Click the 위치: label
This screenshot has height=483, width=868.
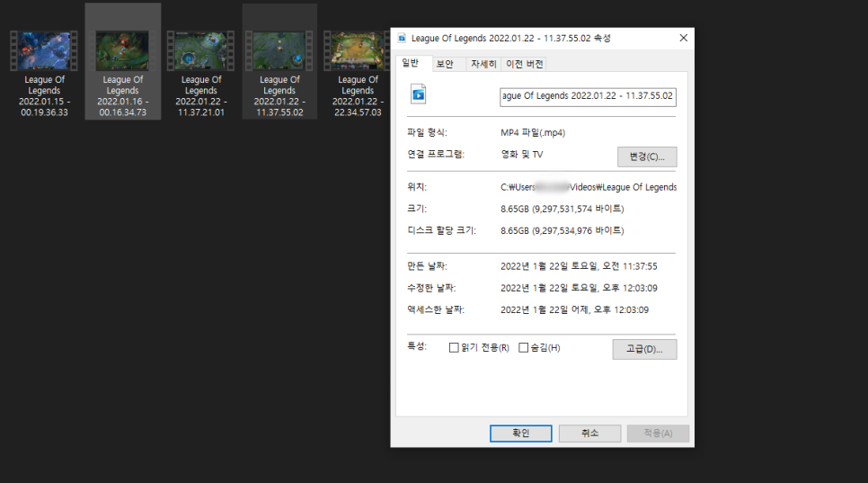coord(417,187)
